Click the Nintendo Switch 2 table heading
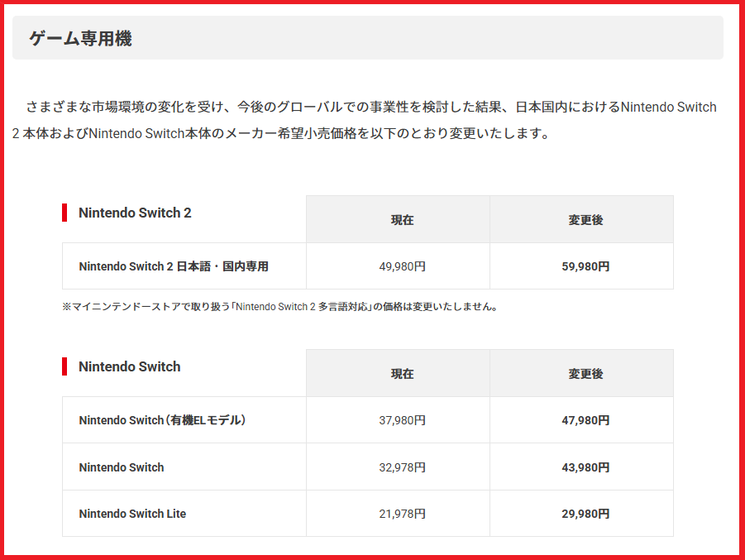Image resolution: width=745 pixels, height=560 pixels. pyautogui.click(x=135, y=213)
